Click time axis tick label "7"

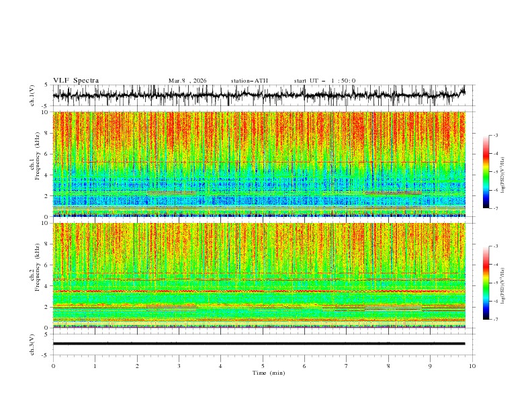coord(347,366)
